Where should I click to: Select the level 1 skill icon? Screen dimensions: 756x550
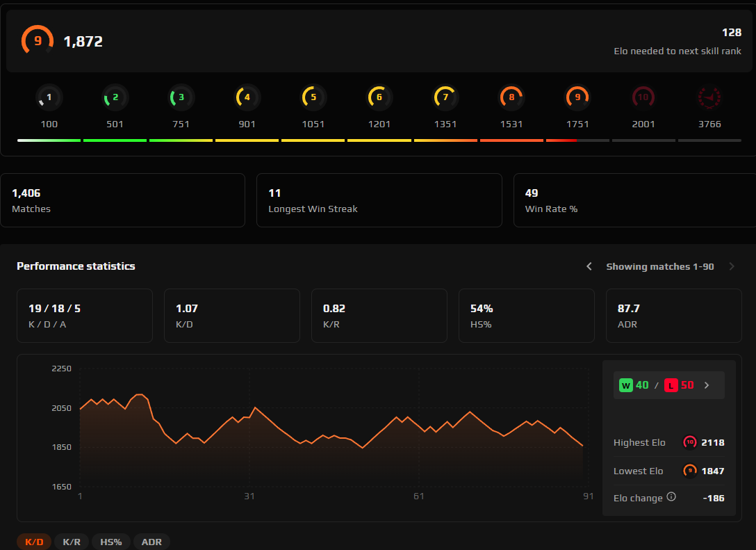[x=49, y=97]
